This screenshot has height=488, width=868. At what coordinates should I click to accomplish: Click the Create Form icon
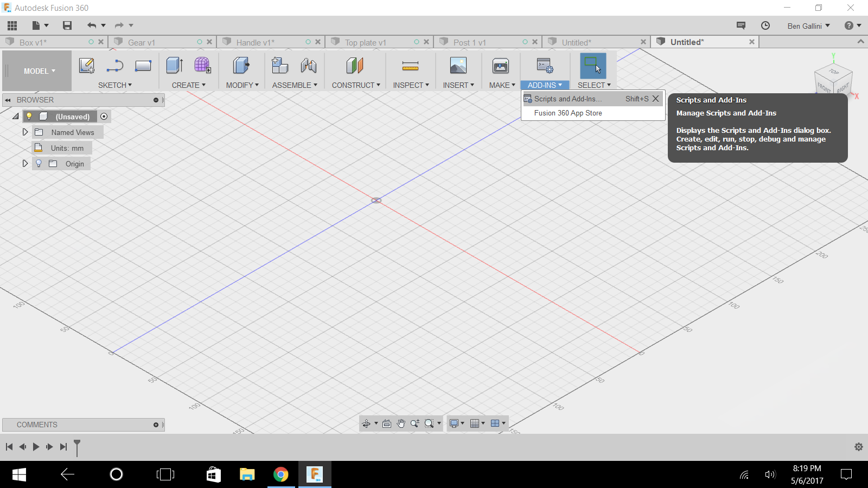(x=202, y=66)
